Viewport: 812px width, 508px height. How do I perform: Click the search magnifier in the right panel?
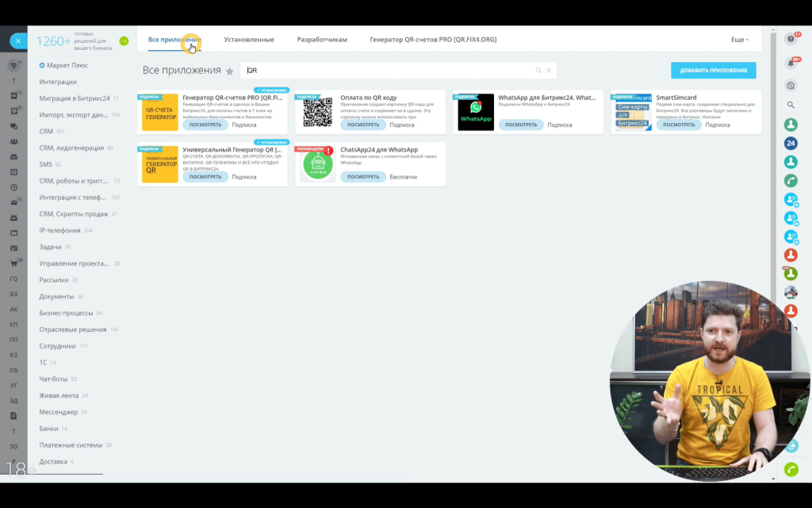[791, 106]
